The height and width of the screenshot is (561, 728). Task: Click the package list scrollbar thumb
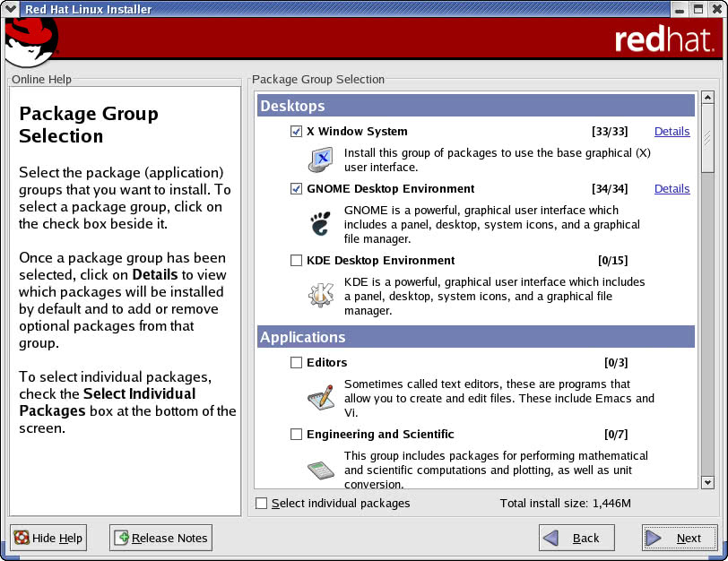(x=707, y=138)
